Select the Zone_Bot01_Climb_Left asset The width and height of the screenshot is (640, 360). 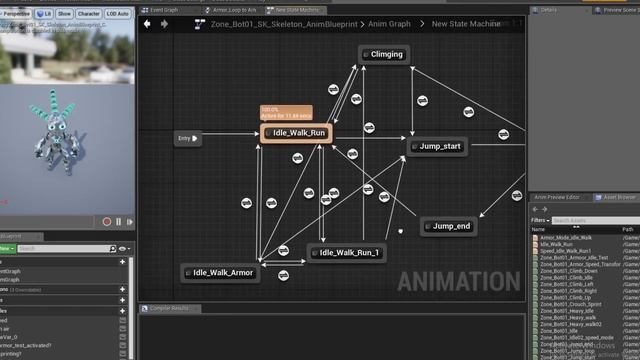click(567, 284)
